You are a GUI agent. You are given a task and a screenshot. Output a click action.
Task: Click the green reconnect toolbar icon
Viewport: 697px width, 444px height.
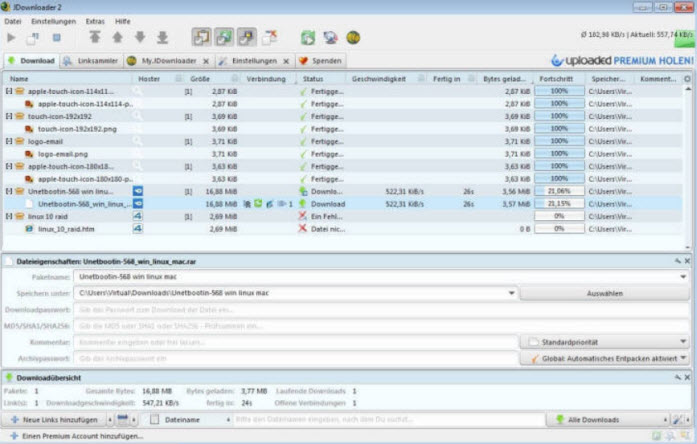(308, 38)
